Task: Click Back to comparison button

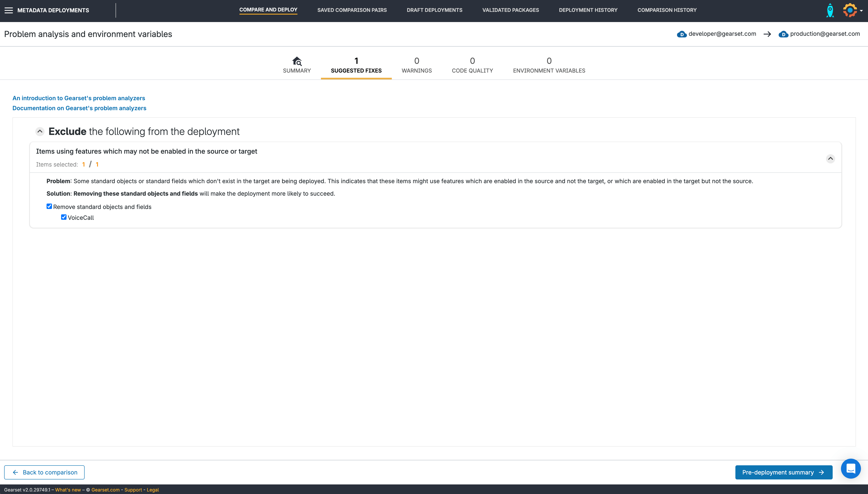Action: (x=44, y=472)
